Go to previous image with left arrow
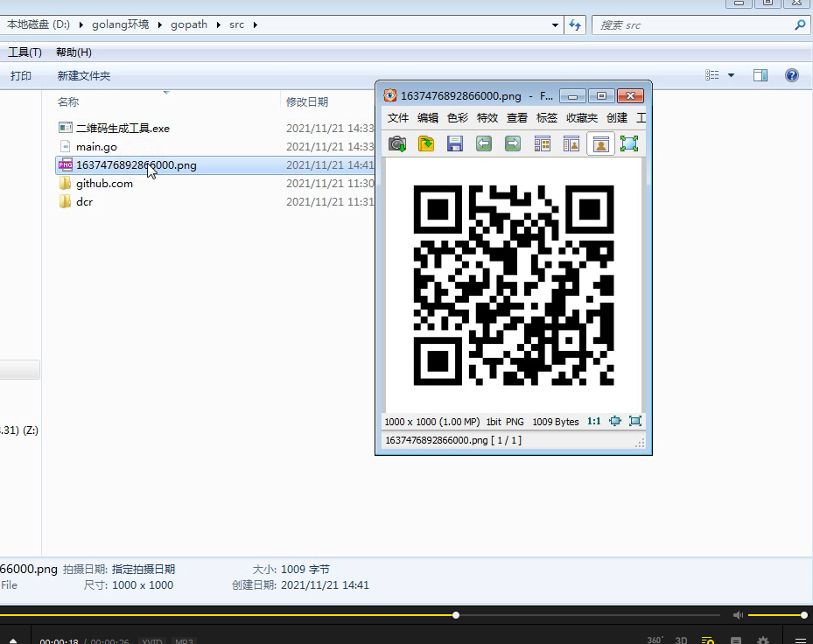This screenshot has height=644, width=813. tap(484, 143)
